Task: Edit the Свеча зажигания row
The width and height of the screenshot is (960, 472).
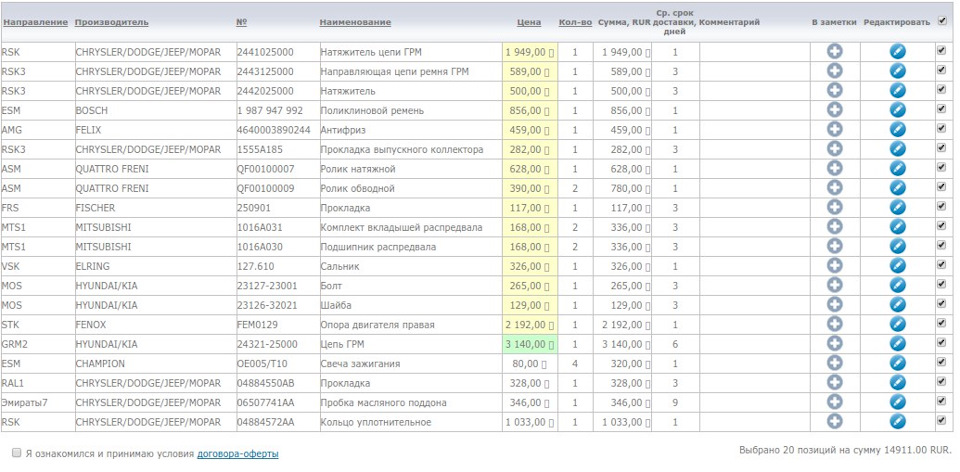Action: click(x=898, y=364)
